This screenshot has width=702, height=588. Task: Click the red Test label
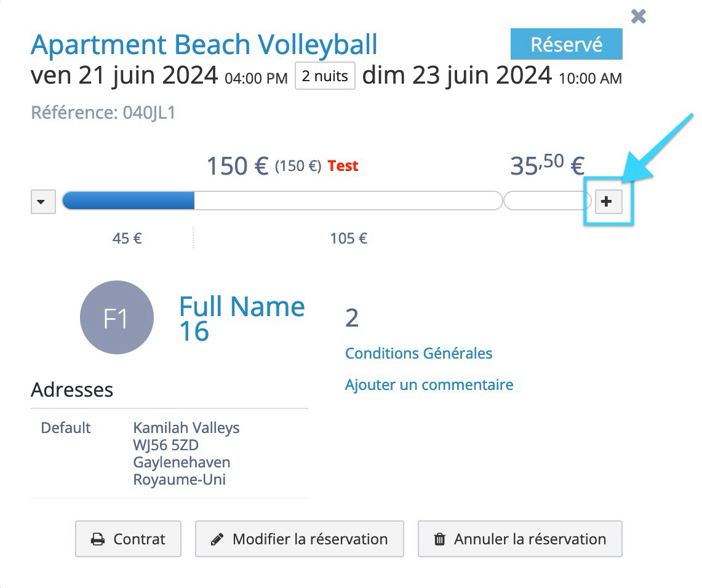point(343,166)
